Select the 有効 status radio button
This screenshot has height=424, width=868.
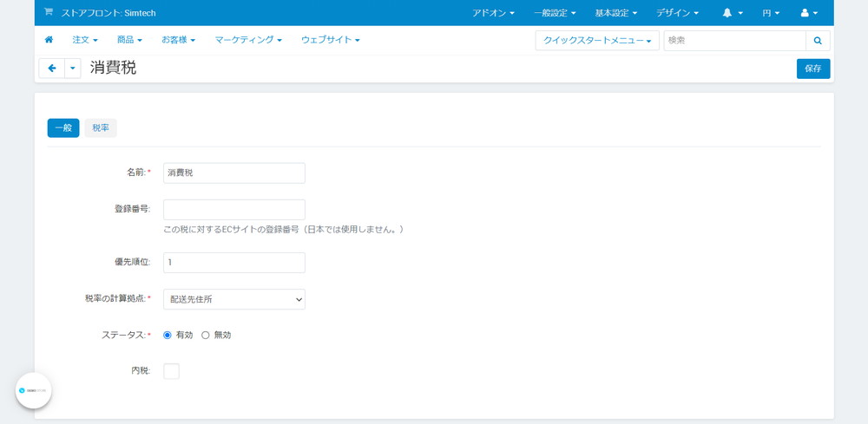click(168, 335)
